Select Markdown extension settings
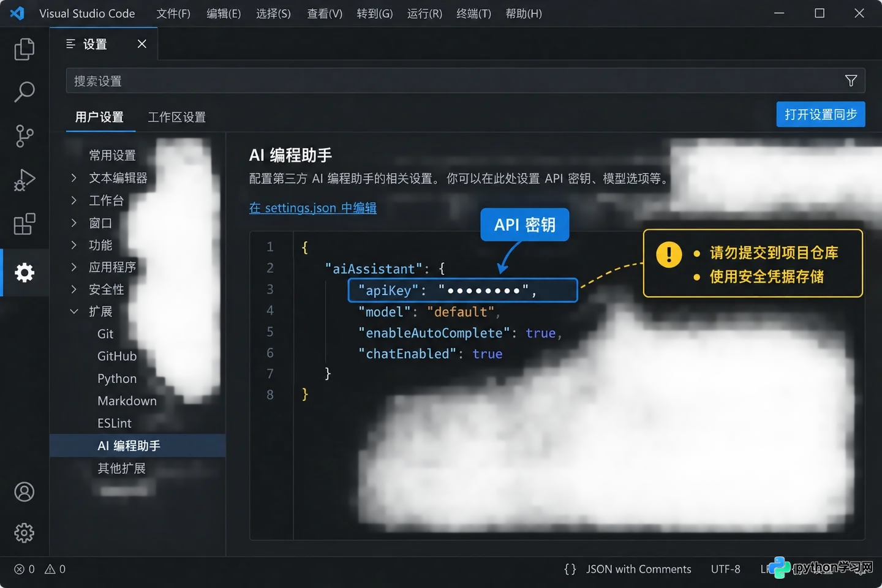This screenshot has width=882, height=588. (127, 401)
